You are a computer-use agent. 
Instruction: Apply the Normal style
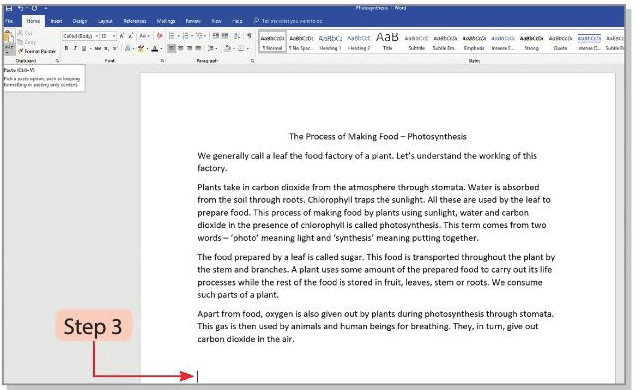[x=273, y=42]
